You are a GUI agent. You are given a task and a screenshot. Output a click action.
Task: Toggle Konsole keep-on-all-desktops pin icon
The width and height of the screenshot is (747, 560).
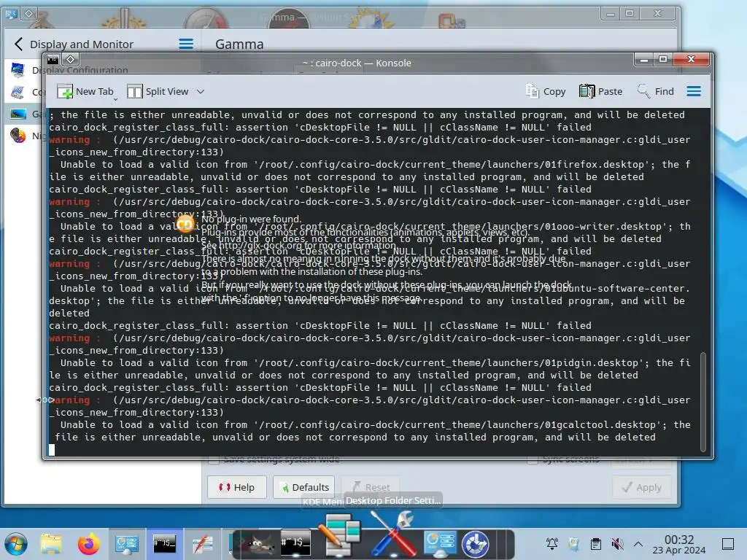[x=71, y=60]
